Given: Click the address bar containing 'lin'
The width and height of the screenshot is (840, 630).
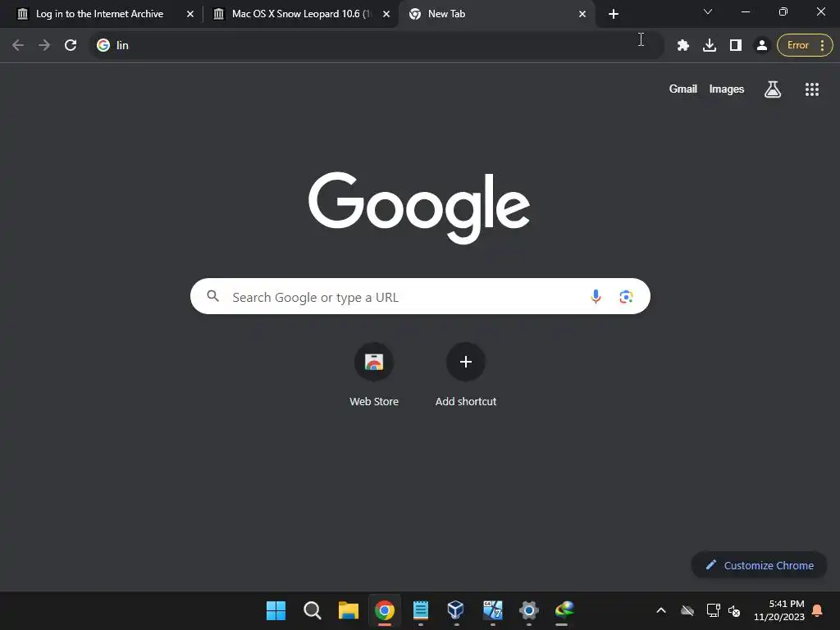Looking at the screenshot, I should point(375,45).
